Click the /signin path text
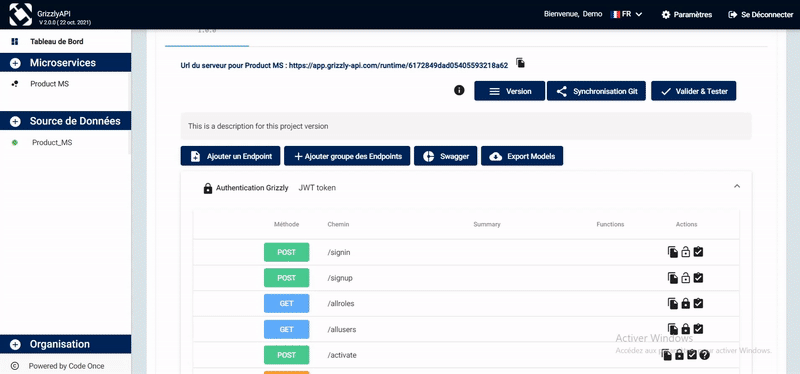Viewport: 800px width, 374px height. [339, 253]
